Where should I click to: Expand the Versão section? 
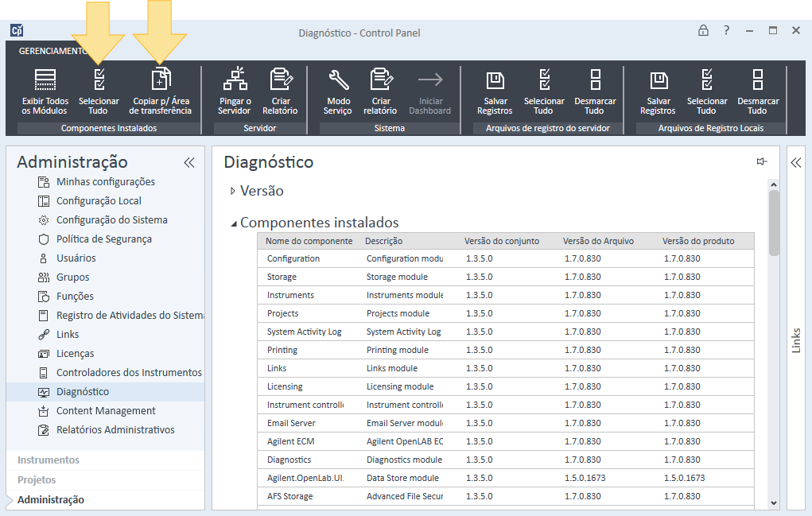232,191
